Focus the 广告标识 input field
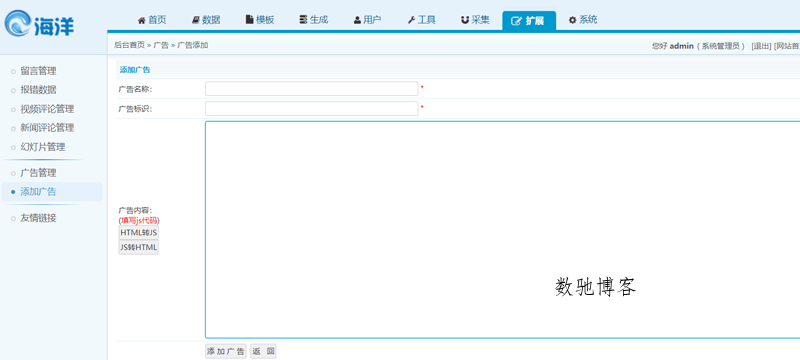Screen dimensions: 800x360 [312, 109]
